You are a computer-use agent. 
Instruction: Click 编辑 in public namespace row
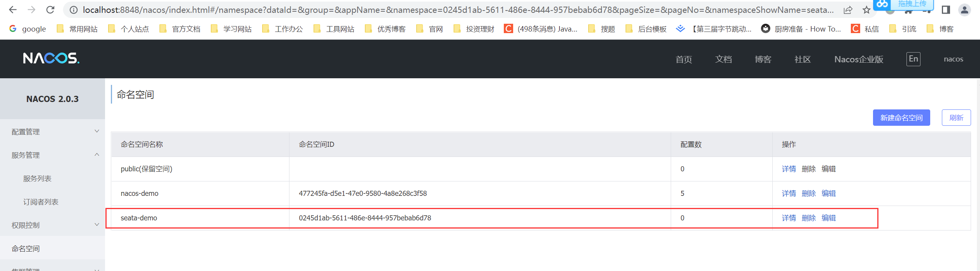click(828, 169)
